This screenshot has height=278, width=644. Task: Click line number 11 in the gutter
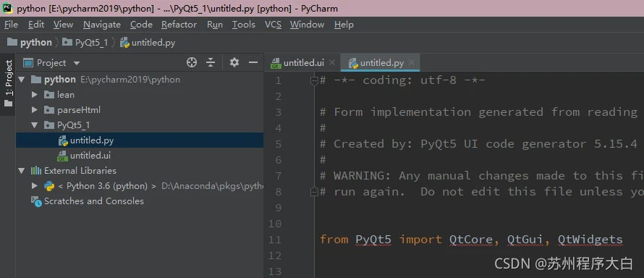pyautogui.click(x=275, y=240)
